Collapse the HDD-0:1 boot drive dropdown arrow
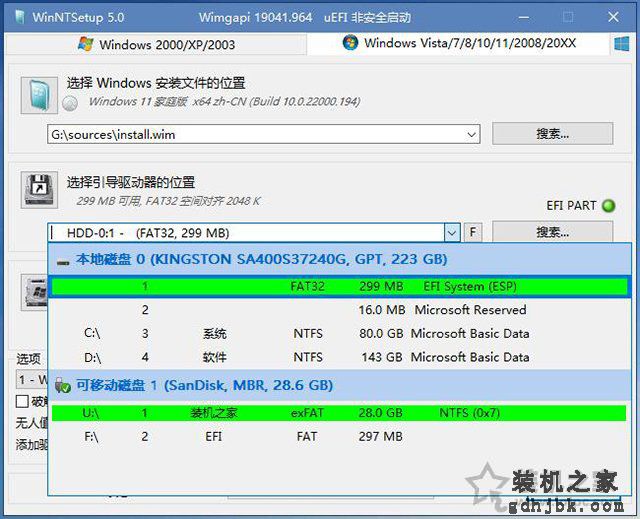The width and height of the screenshot is (640, 519). click(451, 233)
